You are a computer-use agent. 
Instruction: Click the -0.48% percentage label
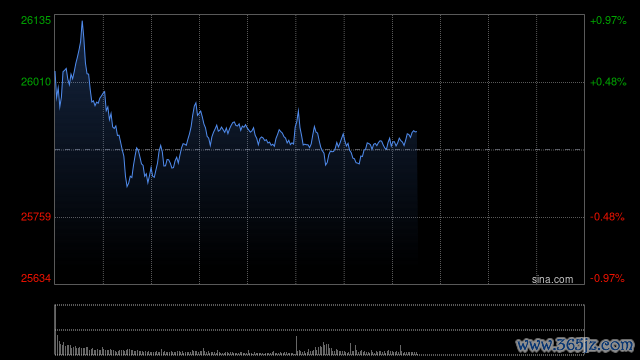(x=607, y=217)
